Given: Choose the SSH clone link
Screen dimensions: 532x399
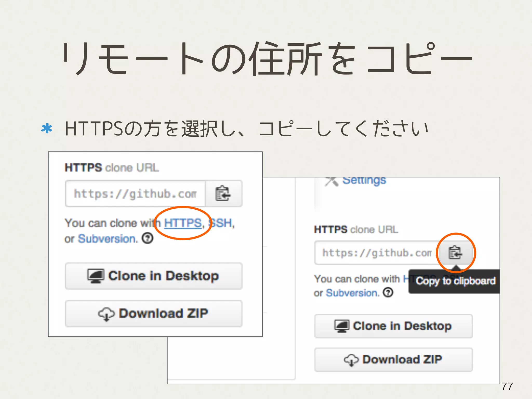Looking at the screenshot, I should point(221,223).
